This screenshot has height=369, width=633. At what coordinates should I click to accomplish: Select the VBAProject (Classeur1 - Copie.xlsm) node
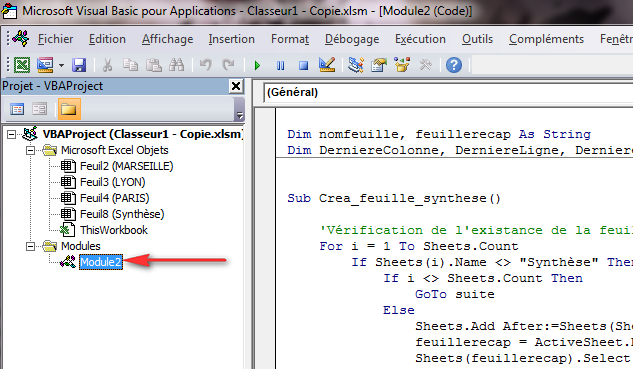[x=143, y=134]
